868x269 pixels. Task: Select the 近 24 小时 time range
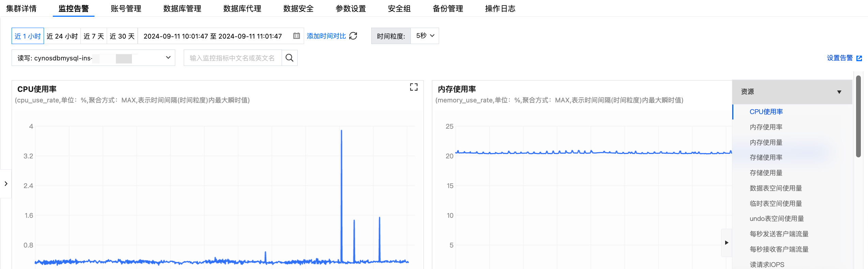[x=62, y=36]
